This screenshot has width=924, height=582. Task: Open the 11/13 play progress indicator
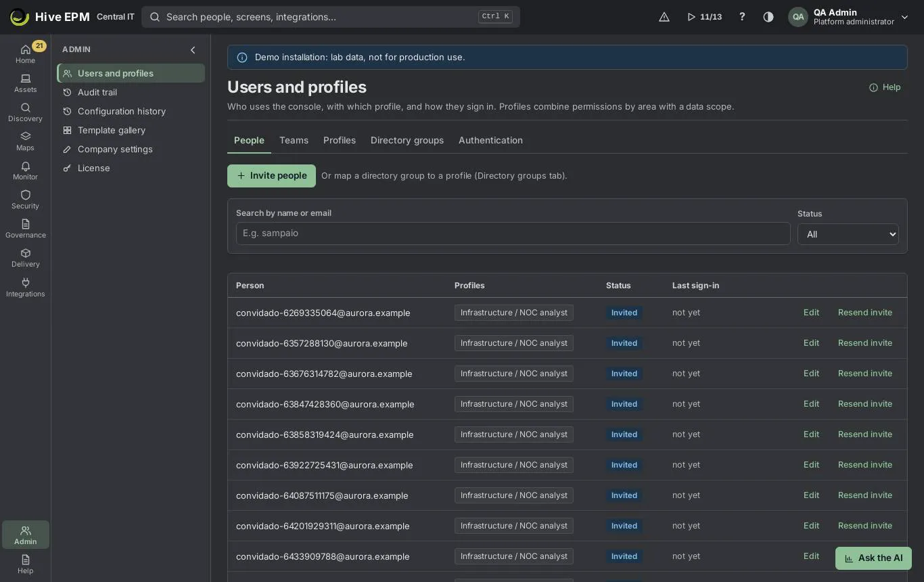coord(704,17)
